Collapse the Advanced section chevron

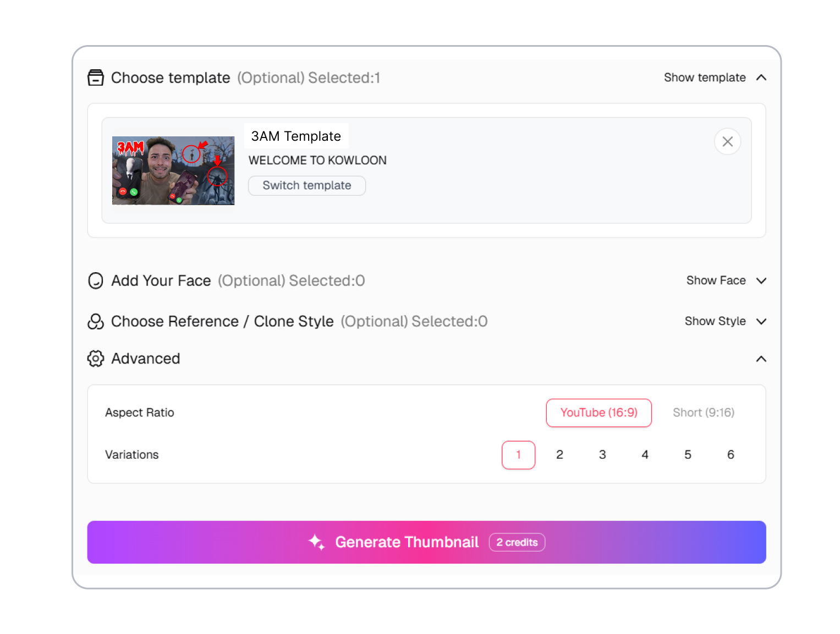pyautogui.click(x=761, y=359)
